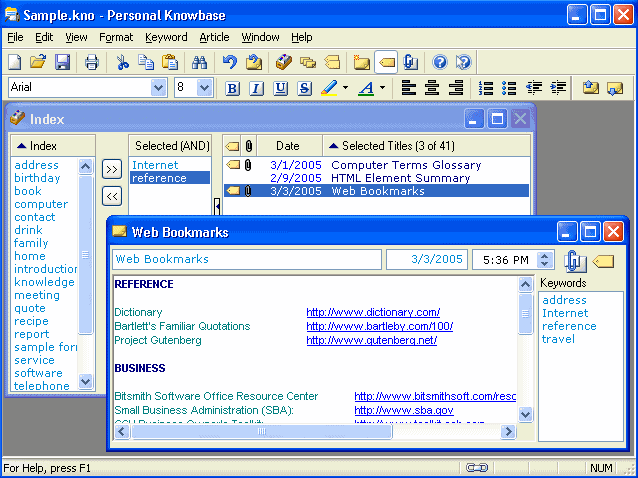
Task: Open a file with folder icon
Action: [38, 62]
